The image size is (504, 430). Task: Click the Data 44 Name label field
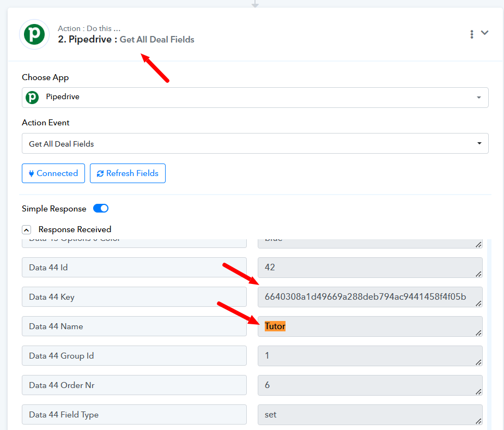click(134, 326)
